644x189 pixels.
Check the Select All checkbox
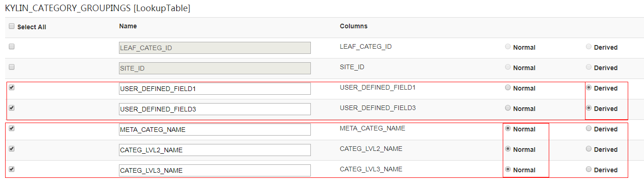point(12,26)
